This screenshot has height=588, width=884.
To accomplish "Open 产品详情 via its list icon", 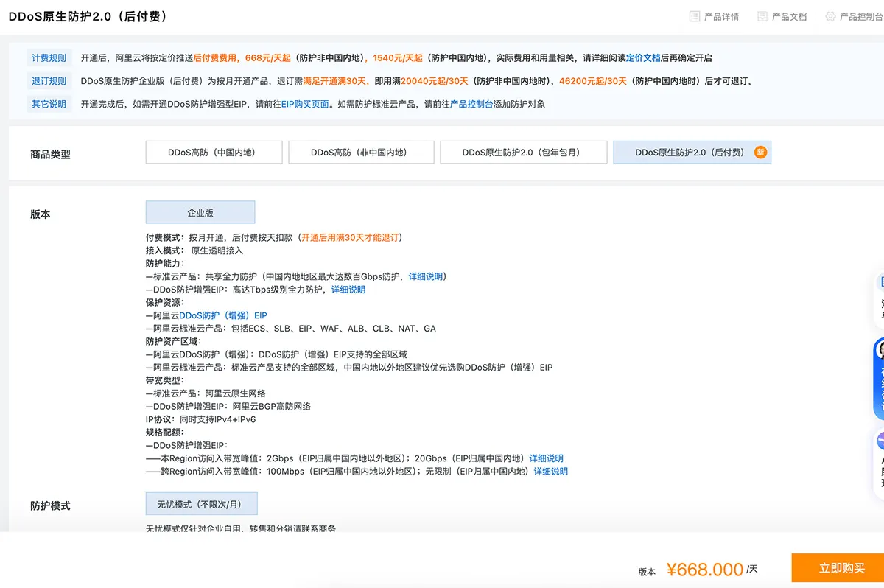I will [694, 16].
